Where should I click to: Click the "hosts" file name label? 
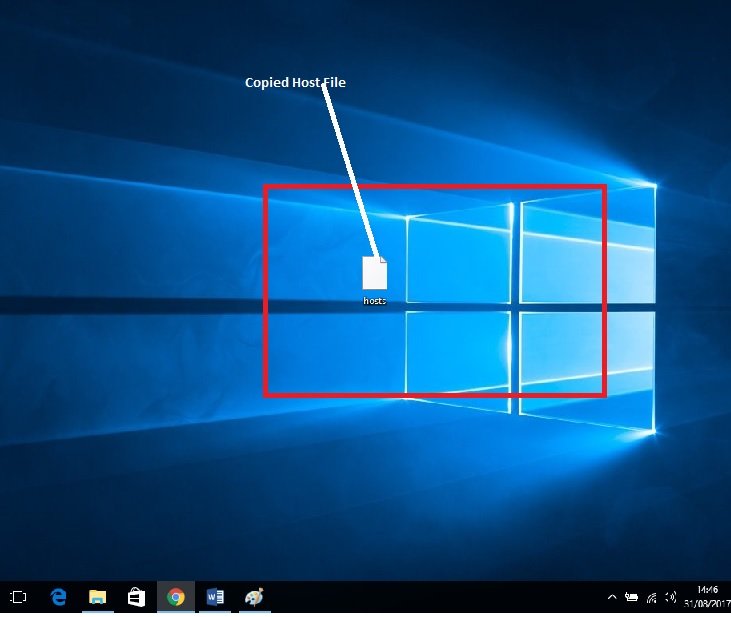[x=375, y=301]
